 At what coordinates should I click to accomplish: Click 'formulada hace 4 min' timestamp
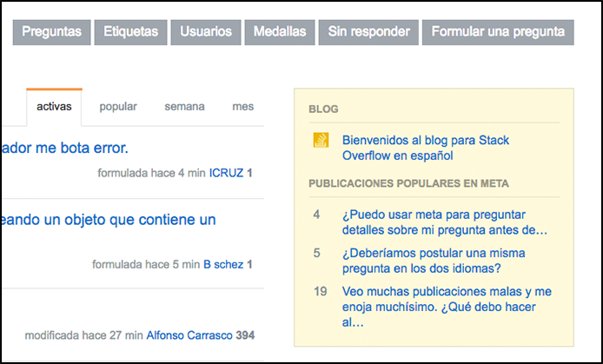151,174
